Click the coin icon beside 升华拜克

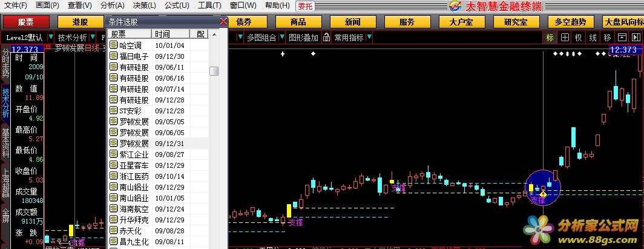(x=114, y=219)
